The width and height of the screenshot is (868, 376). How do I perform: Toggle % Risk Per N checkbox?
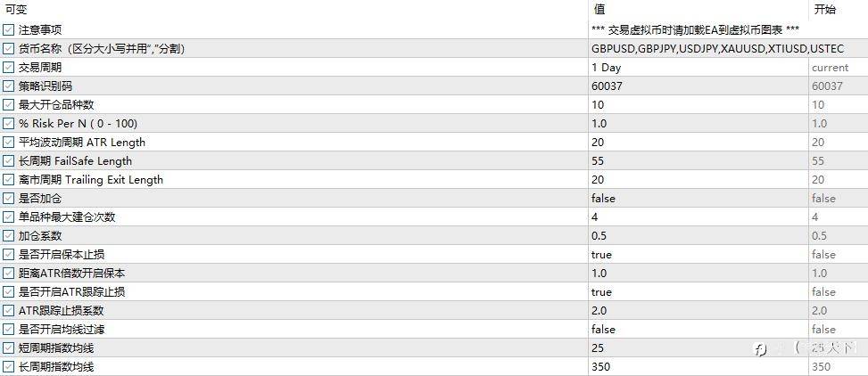[8, 123]
